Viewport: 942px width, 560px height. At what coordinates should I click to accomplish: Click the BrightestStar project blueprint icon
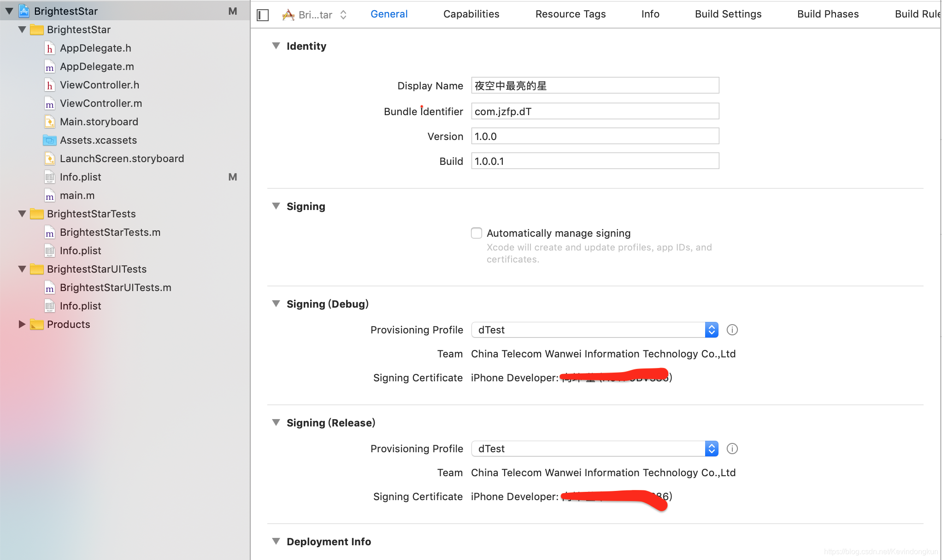pos(24,11)
